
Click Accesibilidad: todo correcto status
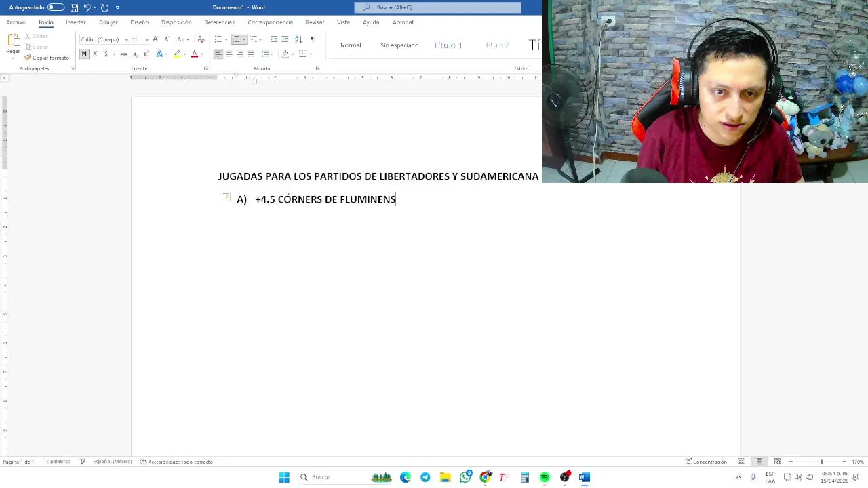[x=176, y=462]
